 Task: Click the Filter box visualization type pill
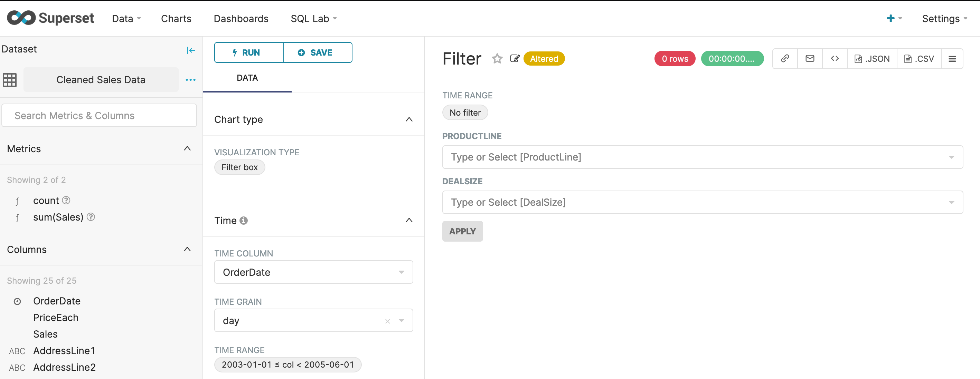(239, 167)
